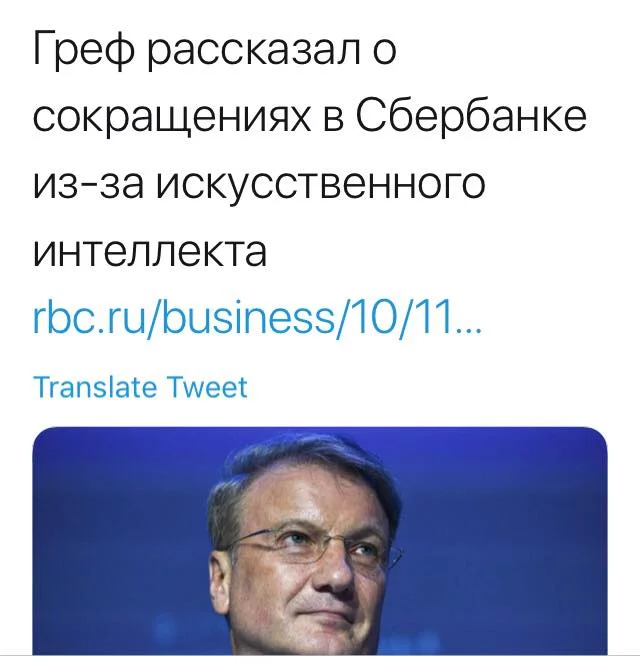
Task: Open the rbc.ru/business article link
Action: tap(257, 316)
